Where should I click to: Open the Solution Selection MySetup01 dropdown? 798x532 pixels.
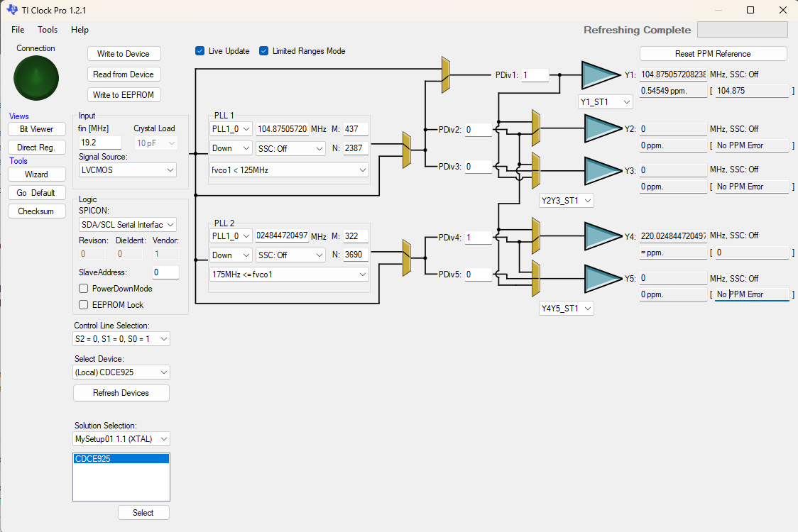(x=121, y=438)
